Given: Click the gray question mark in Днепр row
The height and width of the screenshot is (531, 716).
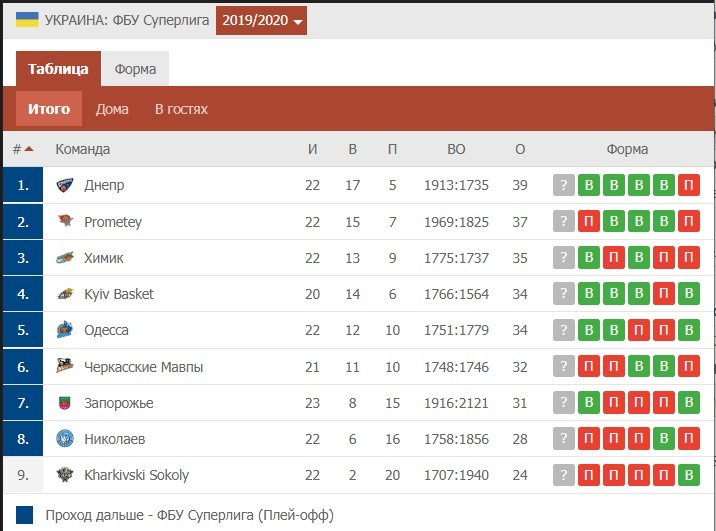Looking at the screenshot, I should [565, 185].
